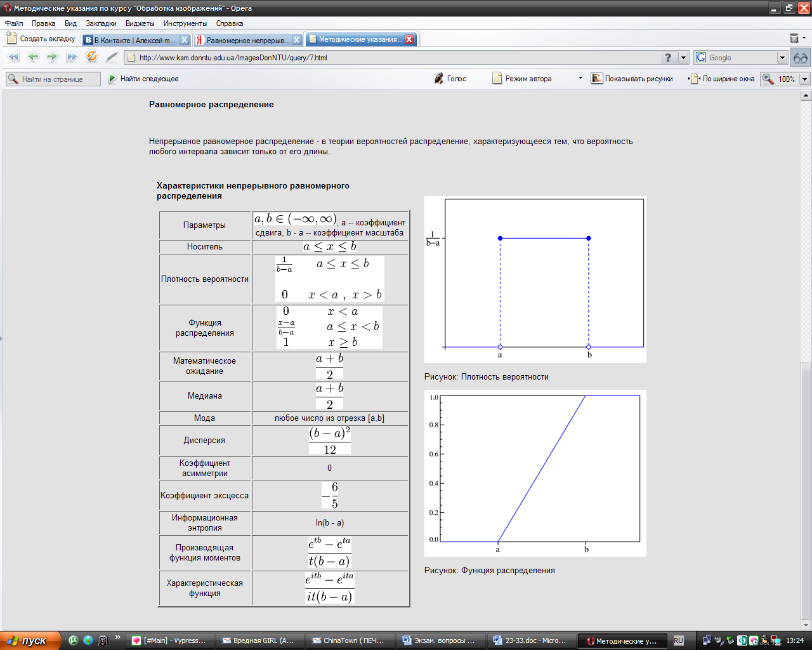Click the question mark icon in the address bar
Screen dimensions: 812x650
[x=668, y=58]
